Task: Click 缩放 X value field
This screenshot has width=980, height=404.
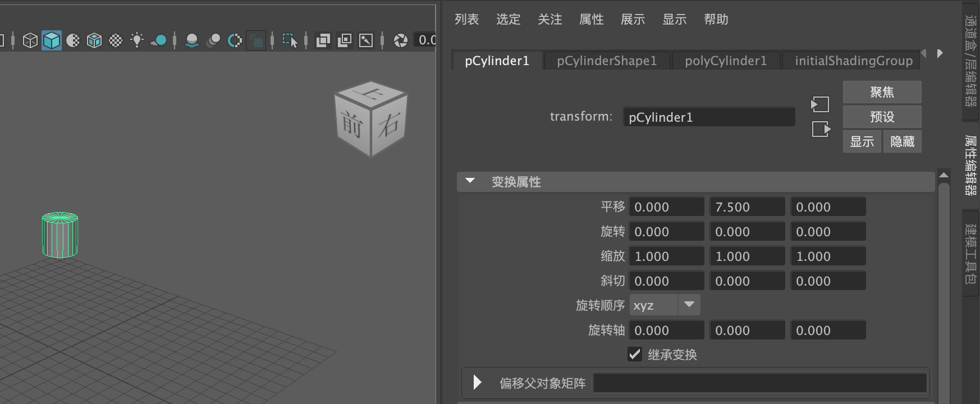Action: pyautogui.click(x=667, y=256)
